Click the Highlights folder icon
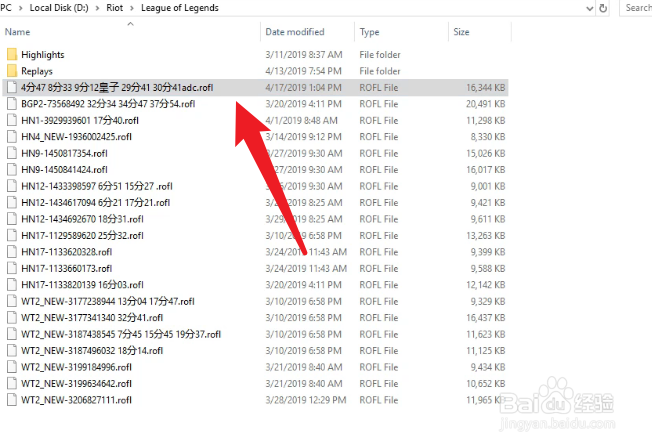This screenshot has width=652, height=446. 12,54
